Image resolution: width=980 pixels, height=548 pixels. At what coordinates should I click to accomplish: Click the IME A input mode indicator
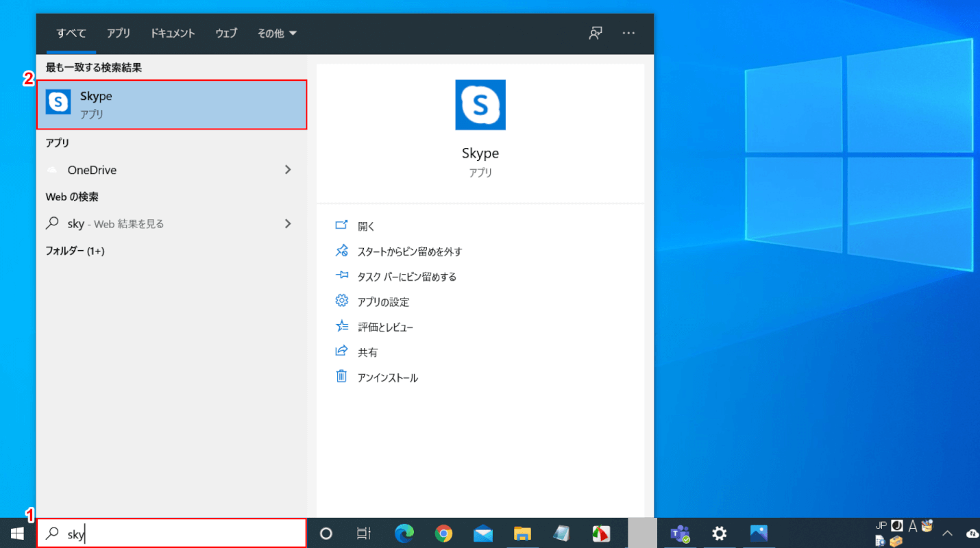[x=913, y=526]
